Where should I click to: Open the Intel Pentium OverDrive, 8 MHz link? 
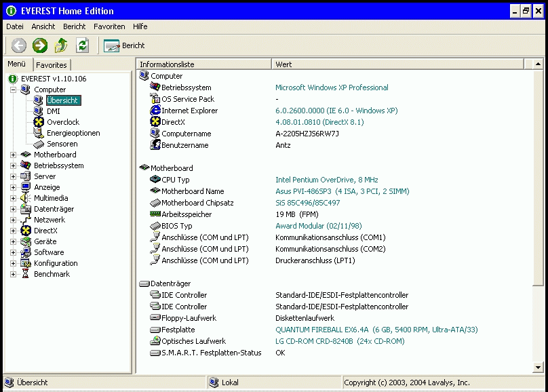coord(327,180)
